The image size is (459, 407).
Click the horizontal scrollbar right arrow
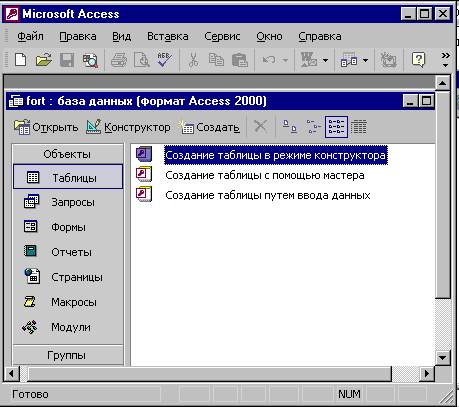(427, 373)
